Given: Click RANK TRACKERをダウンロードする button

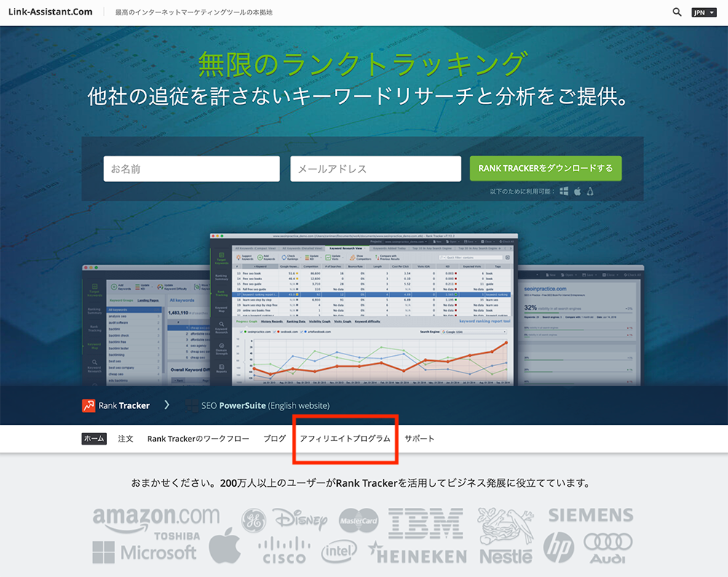Looking at the screenshot, I should pos(545,168).
